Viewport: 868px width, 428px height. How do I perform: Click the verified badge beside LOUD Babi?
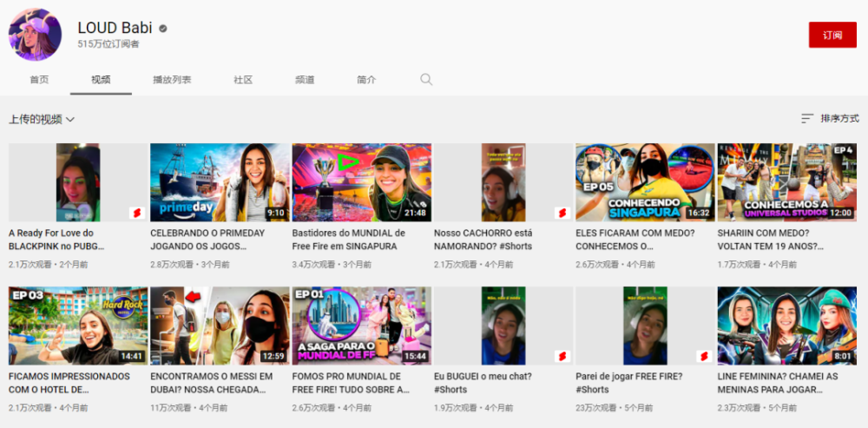click(x=163, y=29)
